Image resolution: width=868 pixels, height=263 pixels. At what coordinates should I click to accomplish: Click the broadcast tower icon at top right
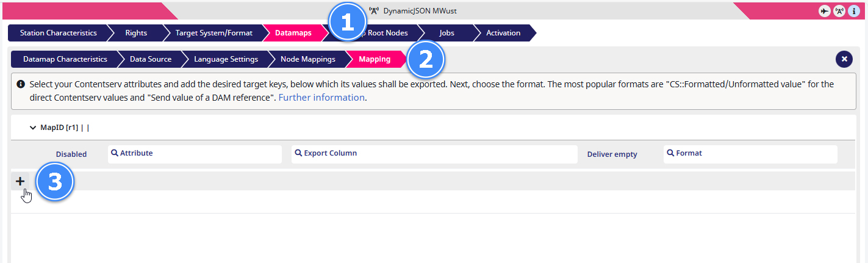click(839, 11)
